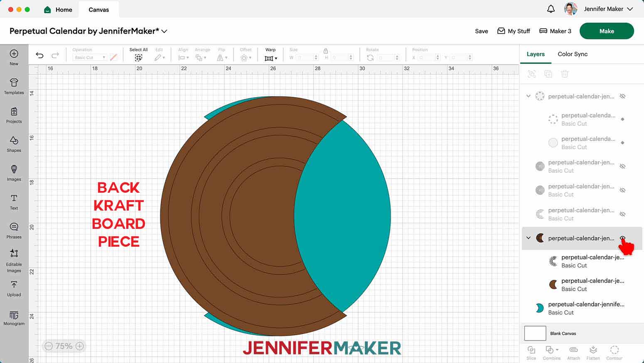This screenshot has height=363, width=644.
Task: Open the Jennifer Maker account menu chevron
Action: (x=630, y=9)
